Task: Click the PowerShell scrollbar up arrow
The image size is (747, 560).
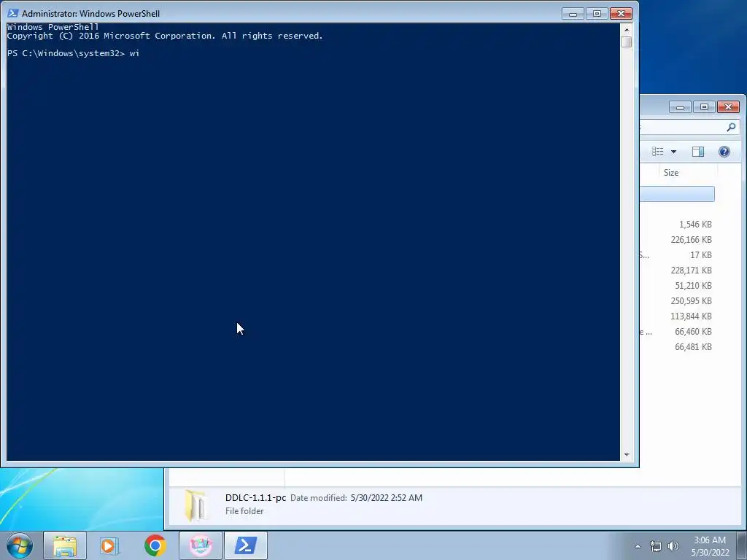Action: [x=627, y=29]
